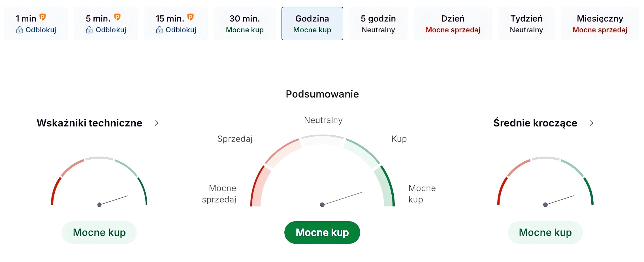Screen dimensions: 644x262
Task: Select the 30 min. timeframe tab
Action: coord(245,24)
